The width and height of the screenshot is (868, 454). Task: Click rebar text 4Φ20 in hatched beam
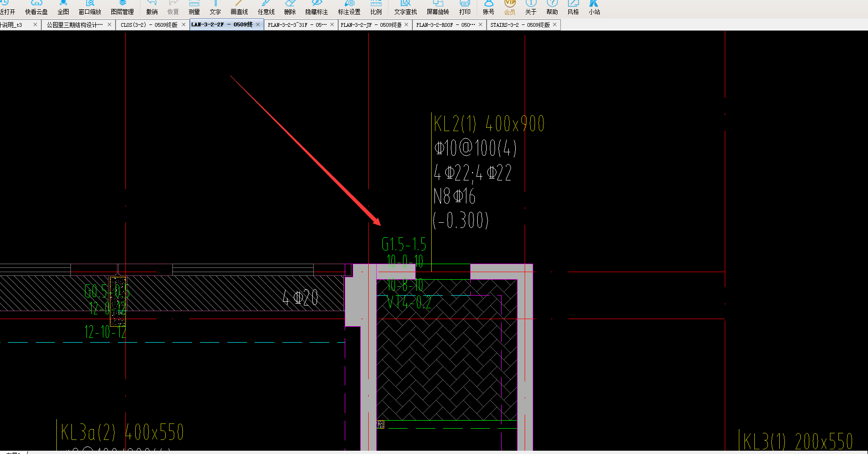pos(300,297)
